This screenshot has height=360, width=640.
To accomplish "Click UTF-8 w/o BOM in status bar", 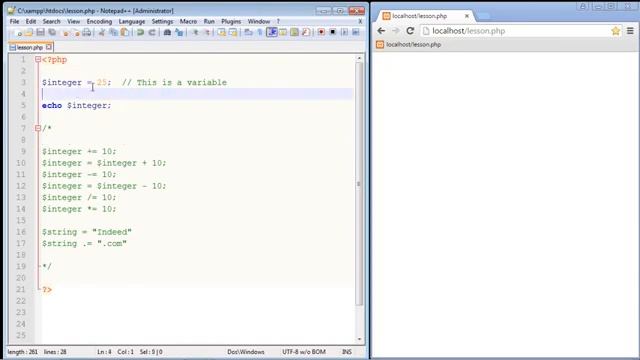I will pos(304,351).
